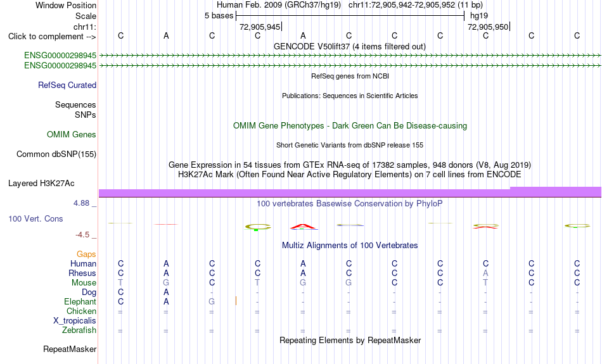Screen dimensions: 602x364
Task: Open the Layered H3K27Ac track label
Action: (41, 184)
